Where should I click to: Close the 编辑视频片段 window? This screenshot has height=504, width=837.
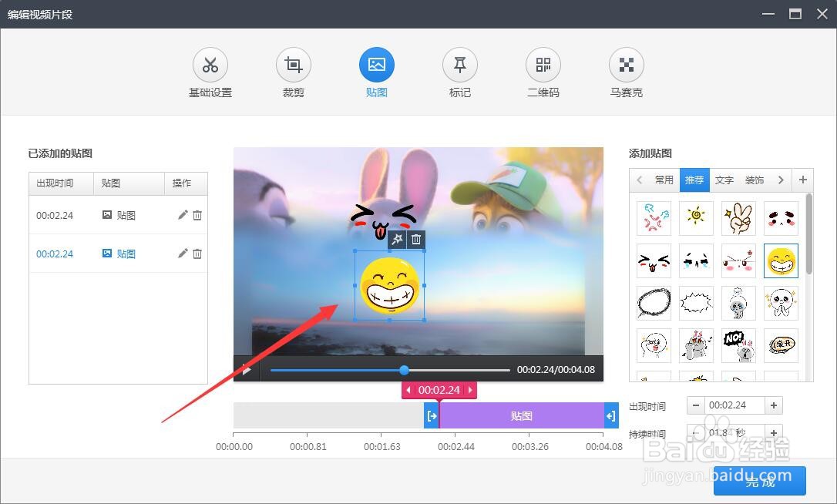pos(822,14)
